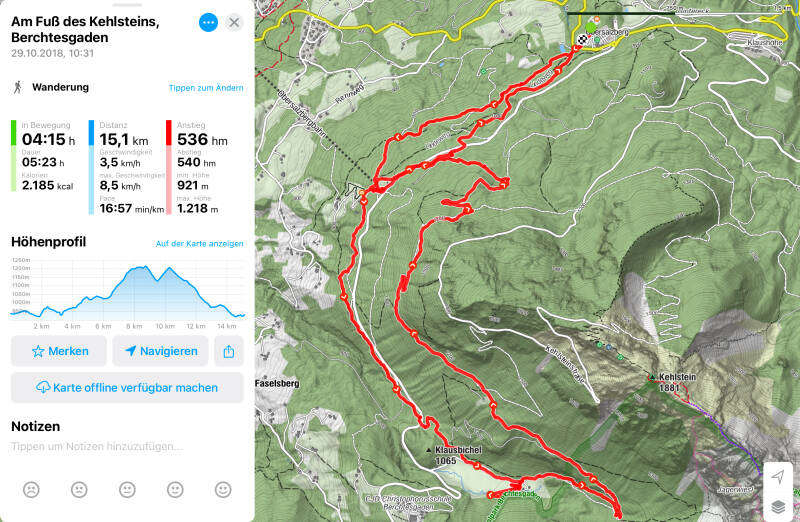This screenshot has width=800, height=522.
Task: Select the very happy face rating
Action: [223, 489]
